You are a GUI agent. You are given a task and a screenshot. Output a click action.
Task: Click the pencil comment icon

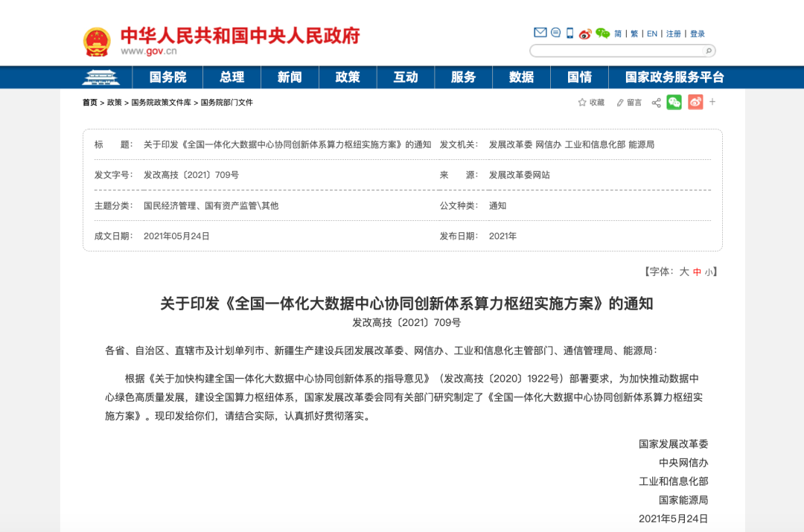pos(620,103)
